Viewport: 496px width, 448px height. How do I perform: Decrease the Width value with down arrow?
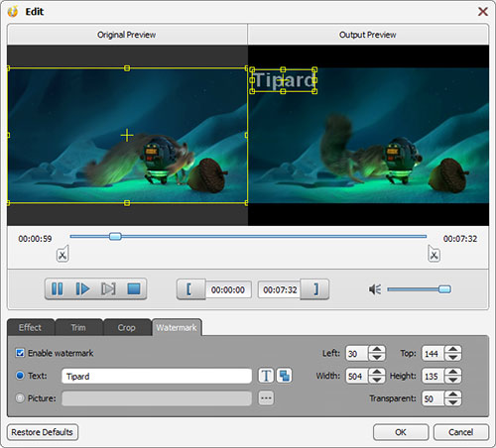[377, 380]
